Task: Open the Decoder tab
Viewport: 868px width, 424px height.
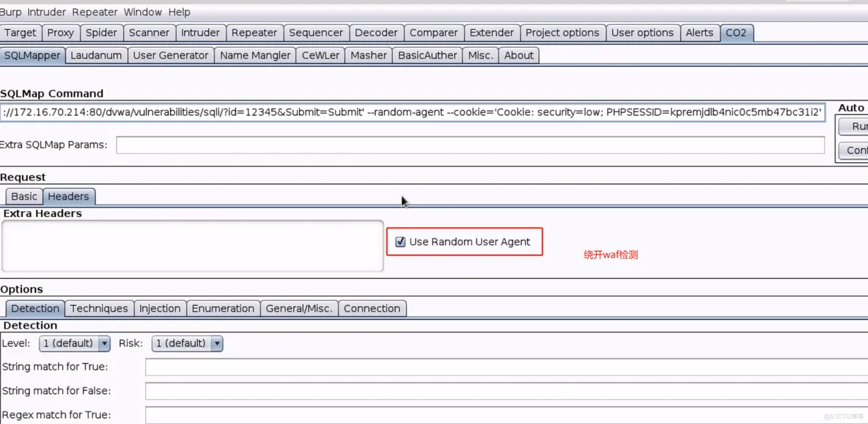Action: pos(376,32)
